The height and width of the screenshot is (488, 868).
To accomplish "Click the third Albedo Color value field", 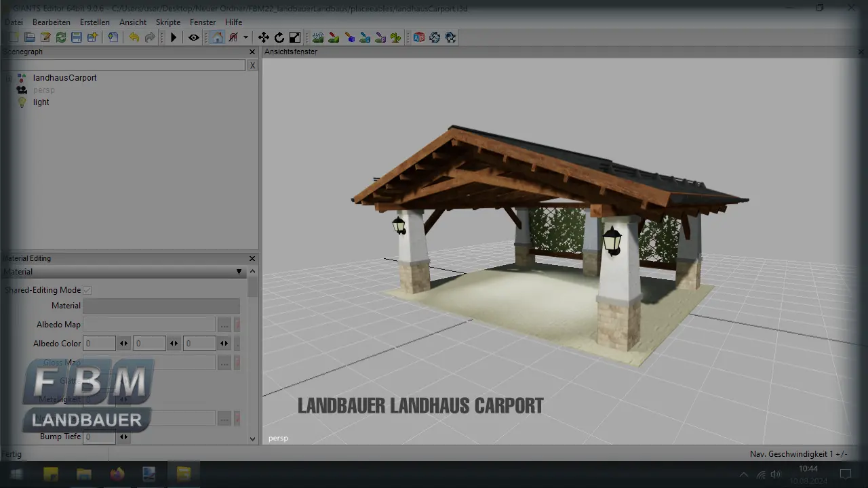I will 199,344.
